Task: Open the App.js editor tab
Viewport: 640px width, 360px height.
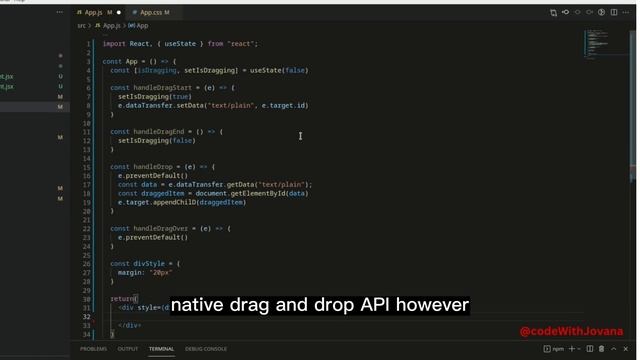Action: 94,13
